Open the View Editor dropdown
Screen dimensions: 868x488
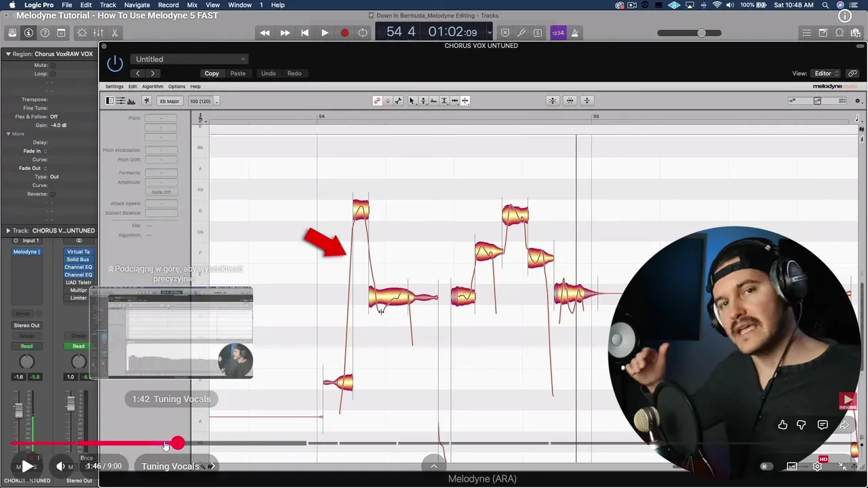tap(826, 73)
